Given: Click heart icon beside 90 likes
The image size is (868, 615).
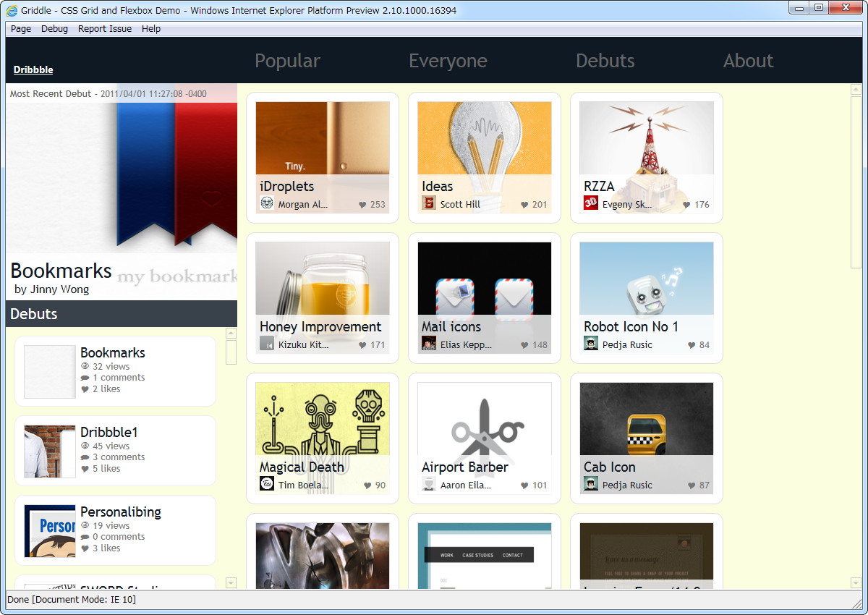Looking at the screenshot, I should click(x=367, y=485).
